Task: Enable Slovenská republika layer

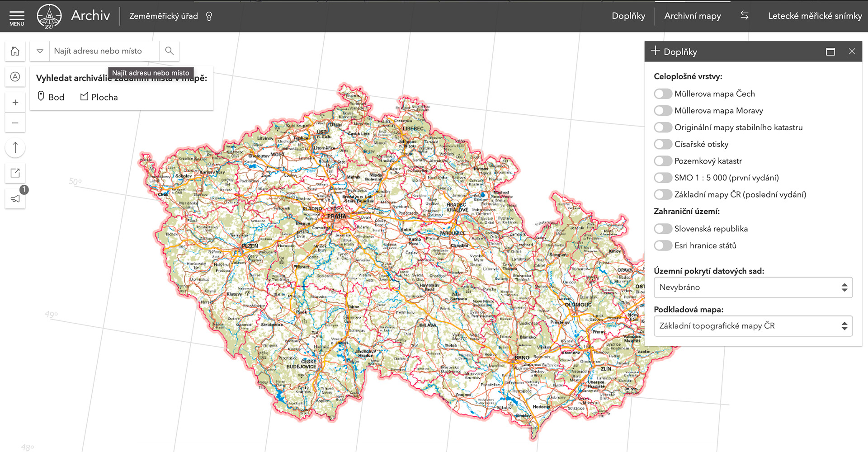Action: (663, 229)
